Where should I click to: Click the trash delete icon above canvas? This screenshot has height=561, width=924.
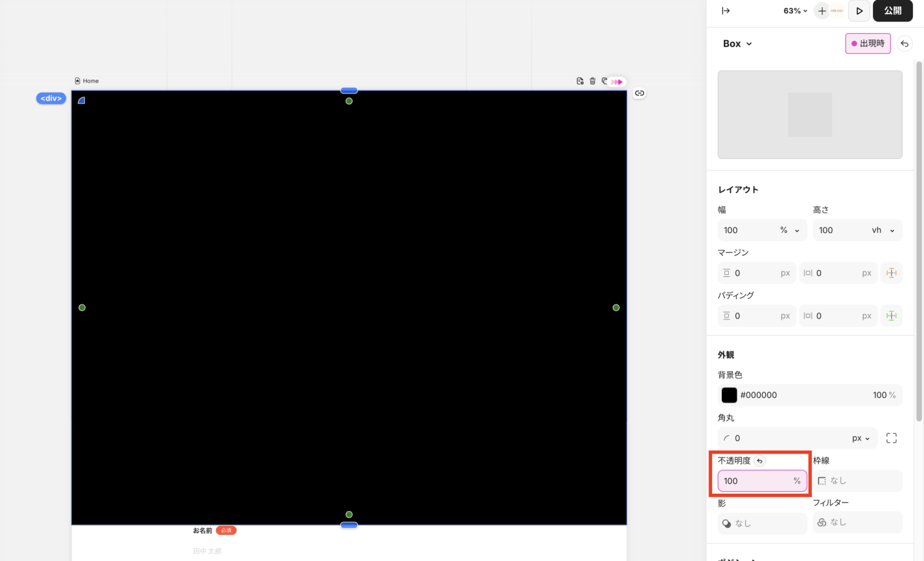tap(593, 81)
